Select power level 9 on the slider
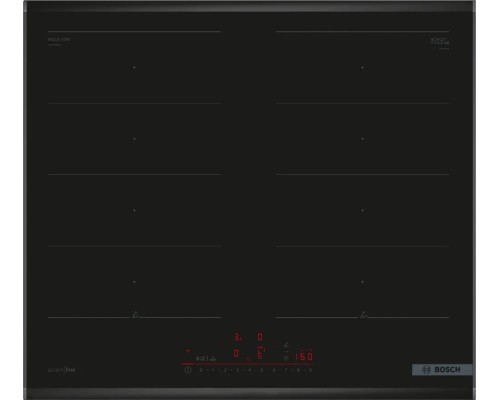This screenshot has width=500, height=400. coord(310,370)
